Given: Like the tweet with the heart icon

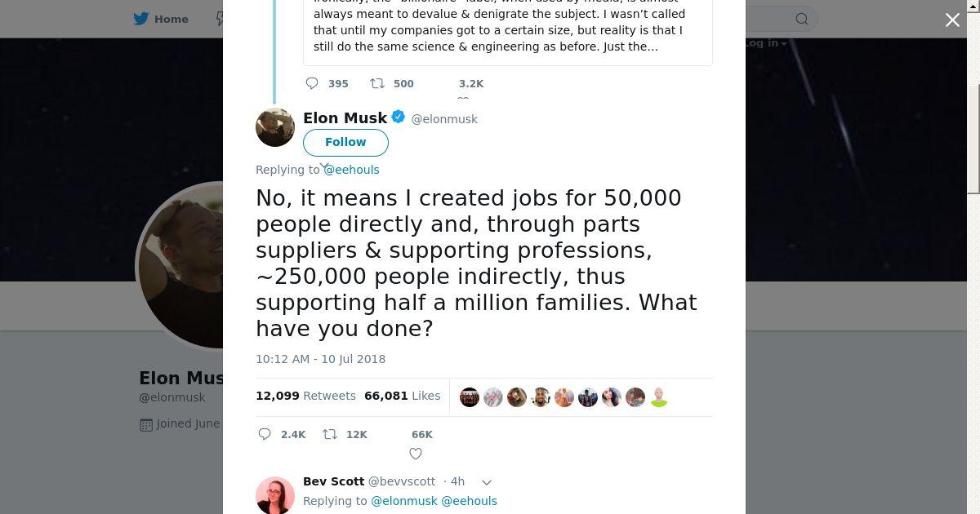Looking at the screenshot, I should (x=416, y=454).
